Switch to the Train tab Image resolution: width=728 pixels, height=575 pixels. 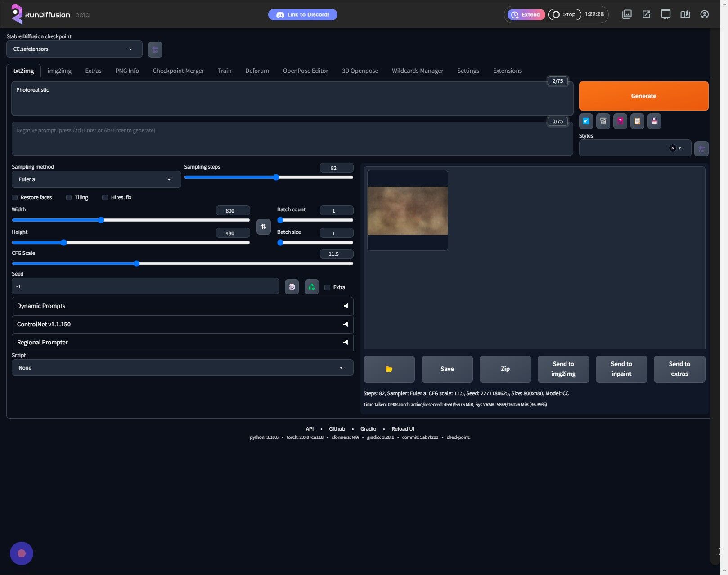225,71
